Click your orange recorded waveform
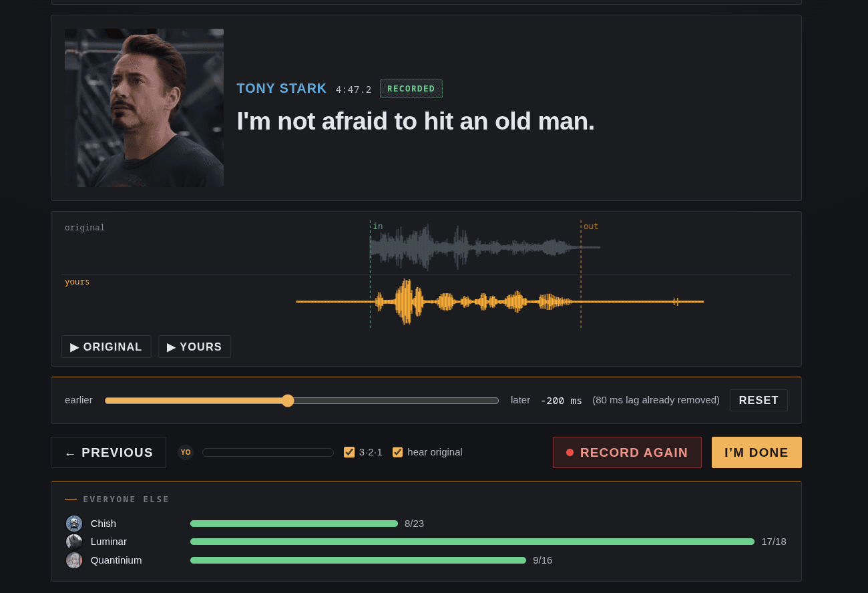 [x=499, y=302]
